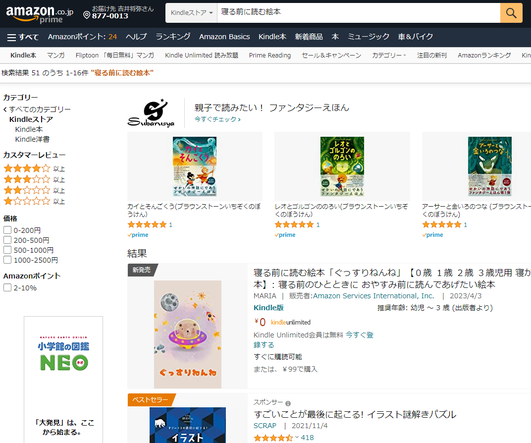Open the カイとそんごくう book cover
The width and height of the screenshot is (531, 443).
coord(194,166)
